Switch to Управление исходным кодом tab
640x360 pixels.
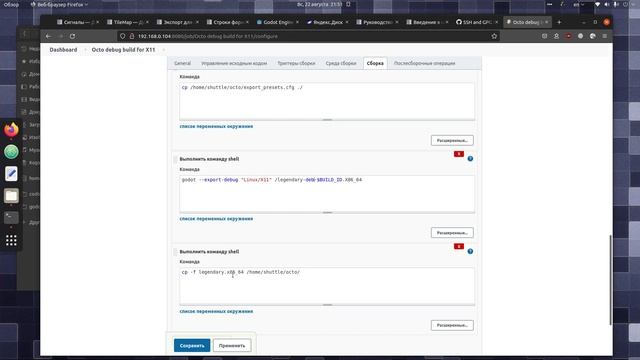(x=234, y=63)
